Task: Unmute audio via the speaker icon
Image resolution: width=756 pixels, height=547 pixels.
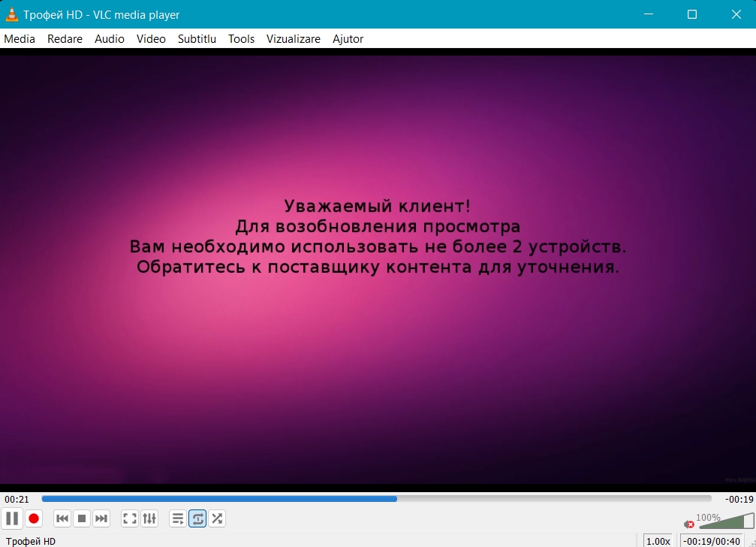Action: point(689,524)
